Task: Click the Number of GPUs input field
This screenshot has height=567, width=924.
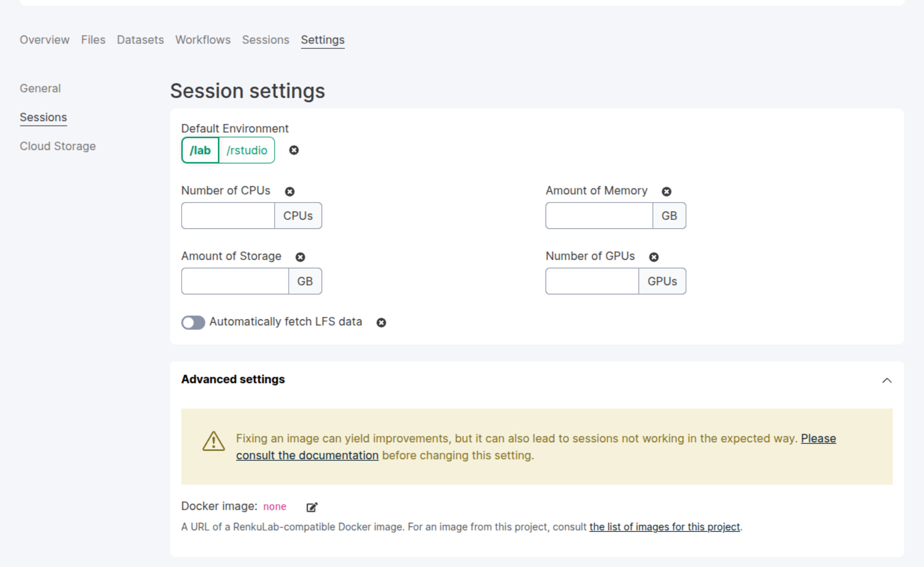Action: [592, 281]
